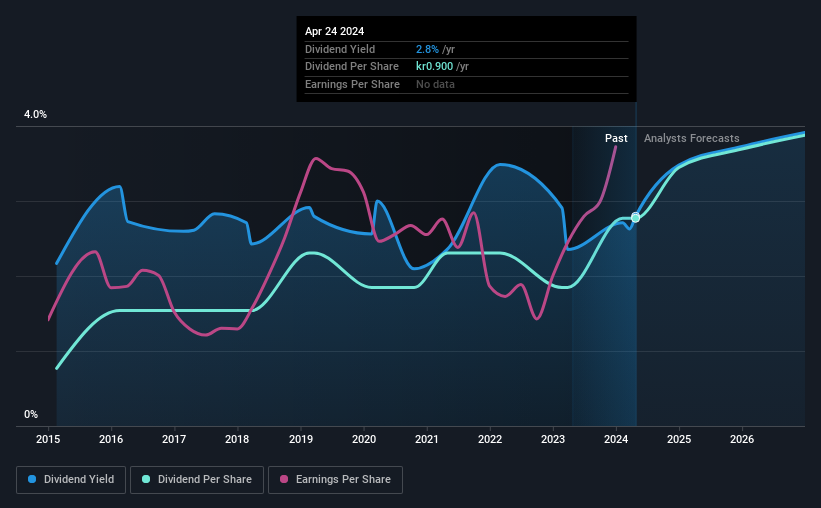The image size is (821, 508).
Task: Click the Analysts Forecasts label
Action: (692, 138)
